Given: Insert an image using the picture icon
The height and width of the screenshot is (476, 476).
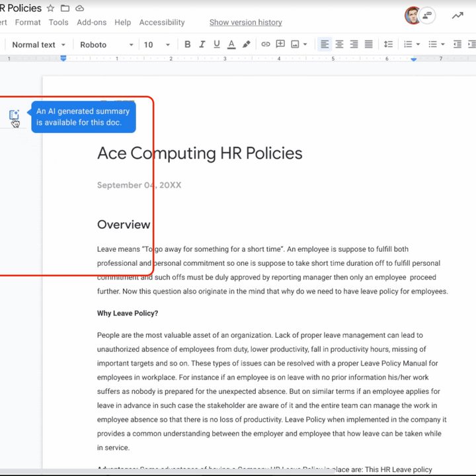Looking at the screenshot, I should coord(295,45).
